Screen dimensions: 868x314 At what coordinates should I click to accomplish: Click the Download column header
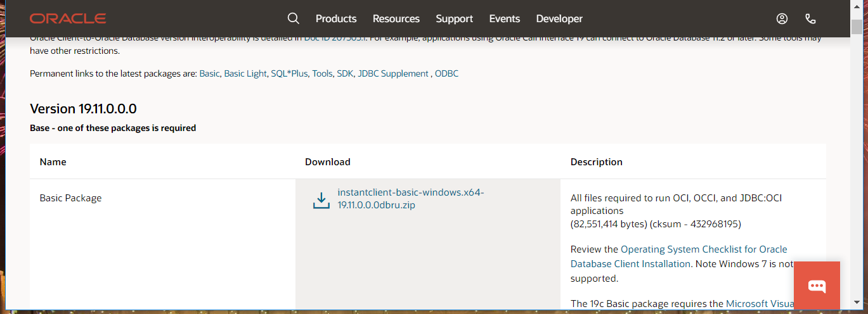[328, 161]
